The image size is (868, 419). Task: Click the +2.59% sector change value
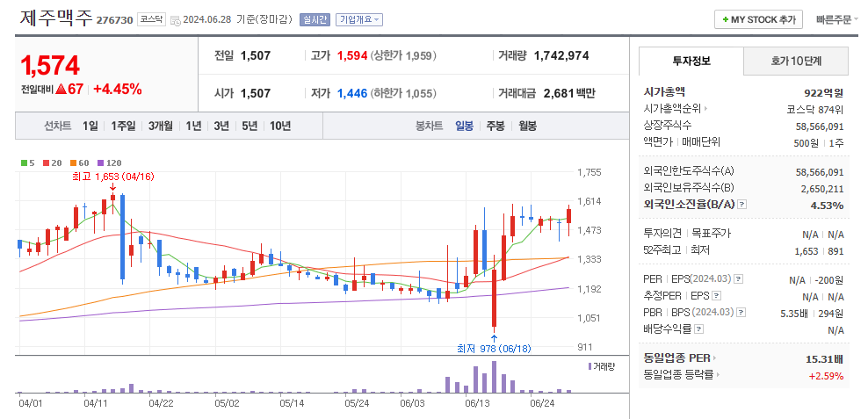[x=827, y=376]
